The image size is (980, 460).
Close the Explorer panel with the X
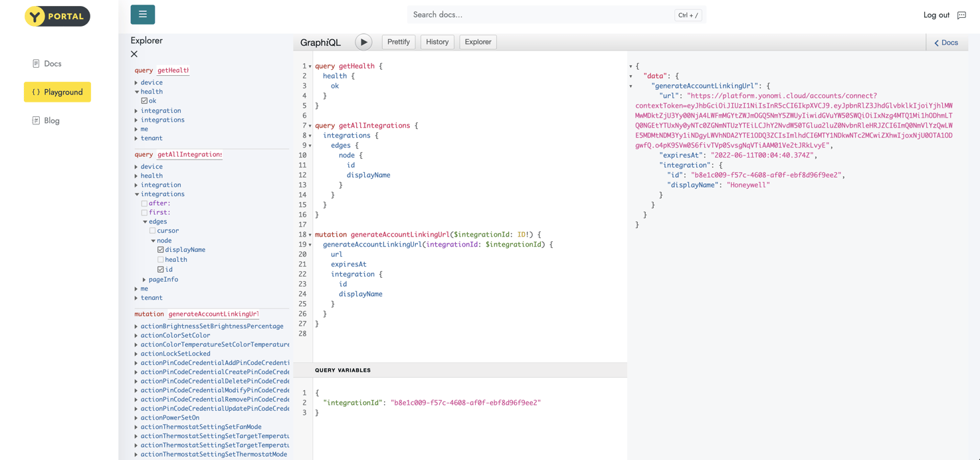[134, 54]
